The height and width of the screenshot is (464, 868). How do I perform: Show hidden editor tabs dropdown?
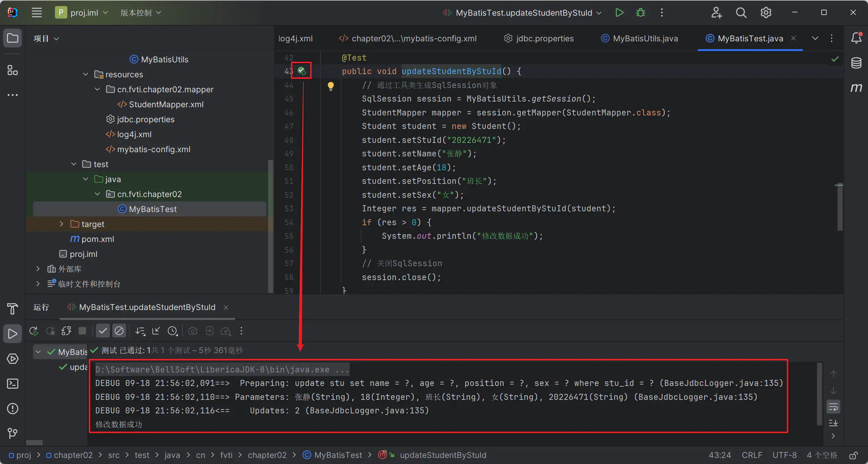coord(815,38)
